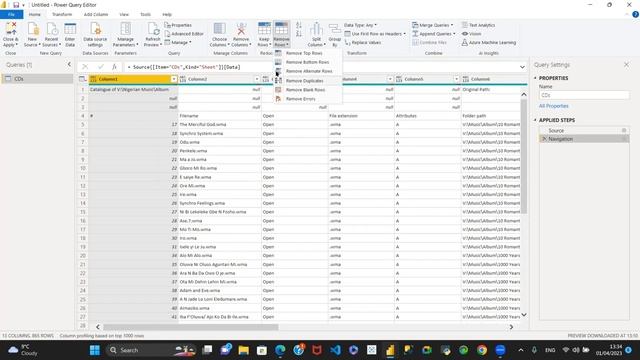Screen dimensions: 640x360
Task: Sort descending with the Z-A icon
Action: pyautogui.click(x=299, y=34)
